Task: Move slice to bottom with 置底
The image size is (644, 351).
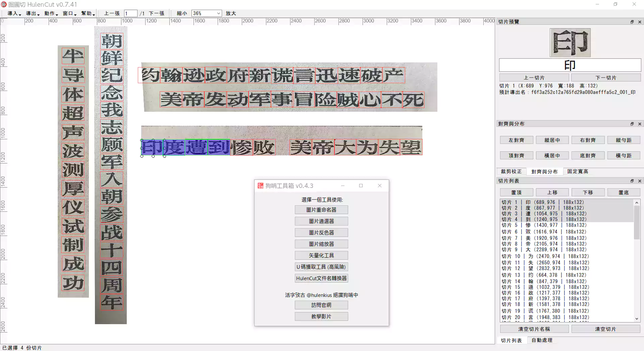Action: click(x=624, y=193)
